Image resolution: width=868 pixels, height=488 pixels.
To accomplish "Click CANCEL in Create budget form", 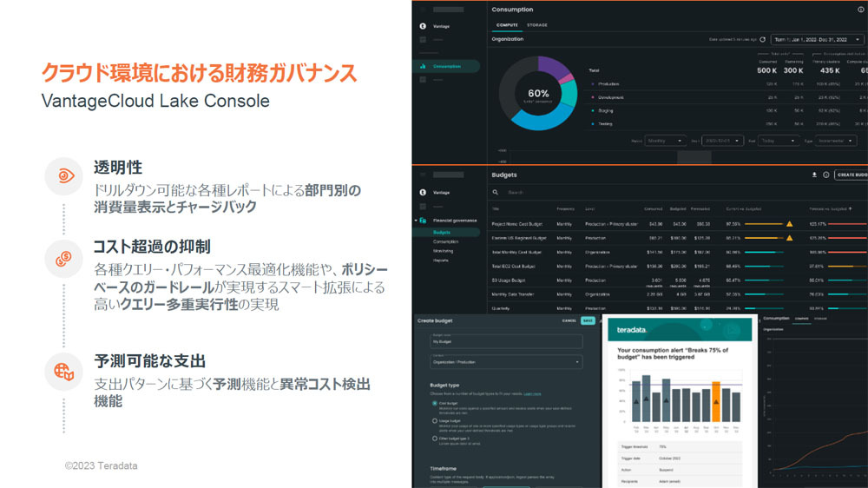I will click(569, 320).
